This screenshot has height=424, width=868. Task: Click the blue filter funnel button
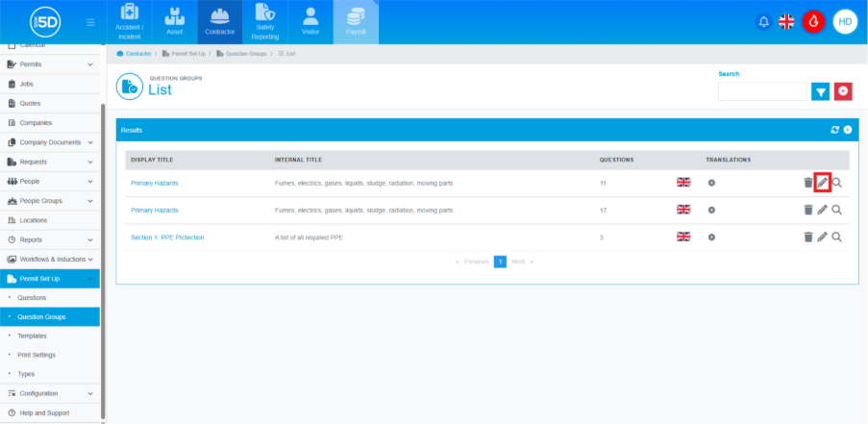click(x=820, y=91)
